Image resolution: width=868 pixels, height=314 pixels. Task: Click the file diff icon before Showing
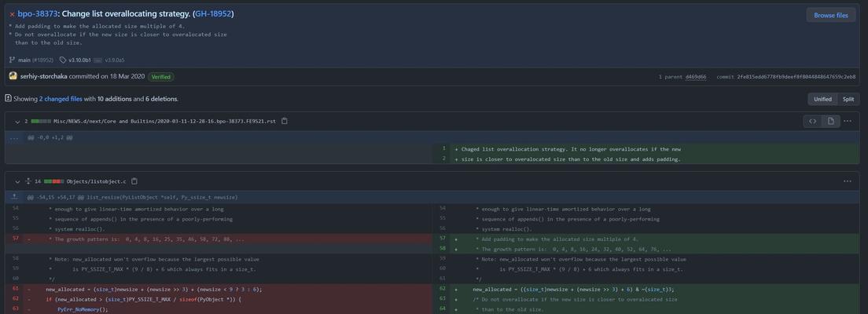point(9,98)
